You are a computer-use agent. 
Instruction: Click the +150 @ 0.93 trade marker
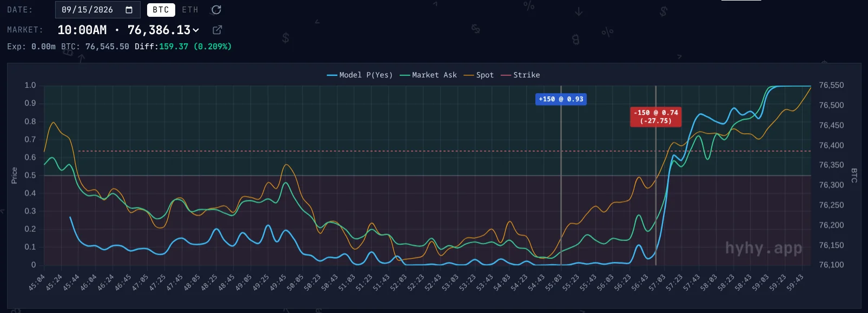[561, 99]
